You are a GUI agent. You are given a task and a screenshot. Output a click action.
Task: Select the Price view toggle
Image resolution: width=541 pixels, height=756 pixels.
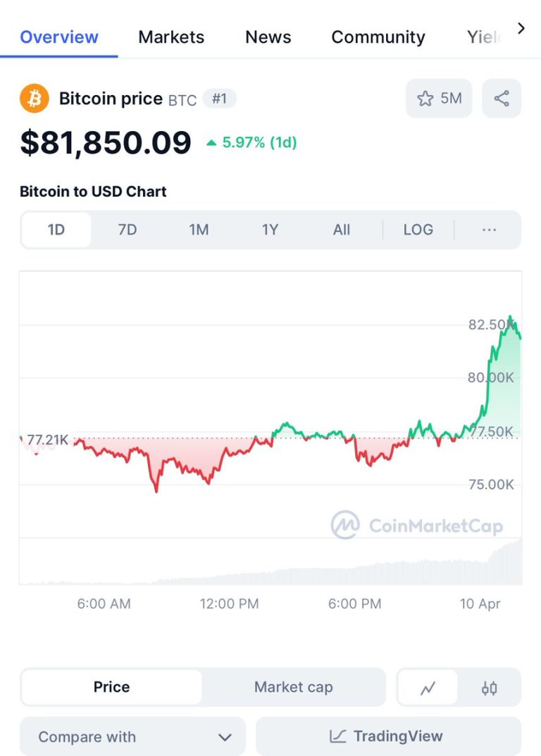111,687
